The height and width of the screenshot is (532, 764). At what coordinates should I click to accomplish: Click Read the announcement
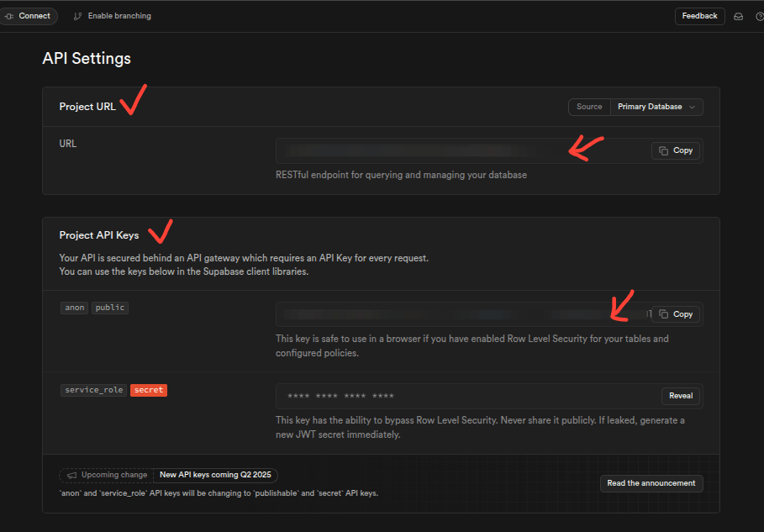point(652,483)
